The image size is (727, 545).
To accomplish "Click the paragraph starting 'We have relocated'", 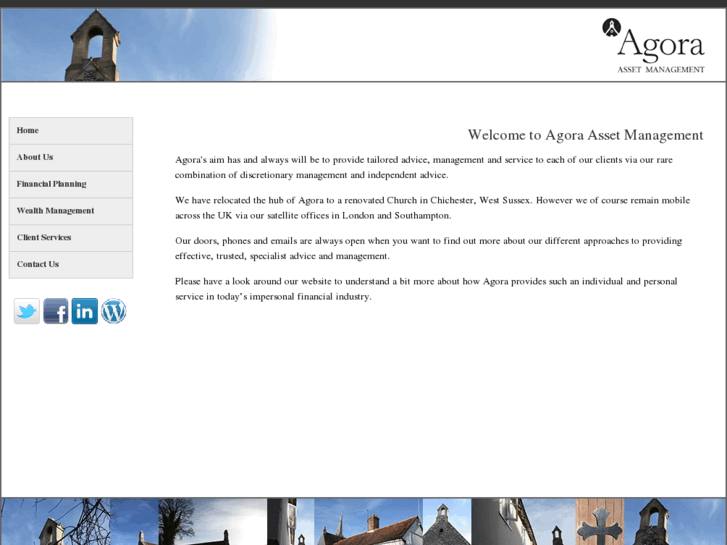I will (x=433, y=208).
